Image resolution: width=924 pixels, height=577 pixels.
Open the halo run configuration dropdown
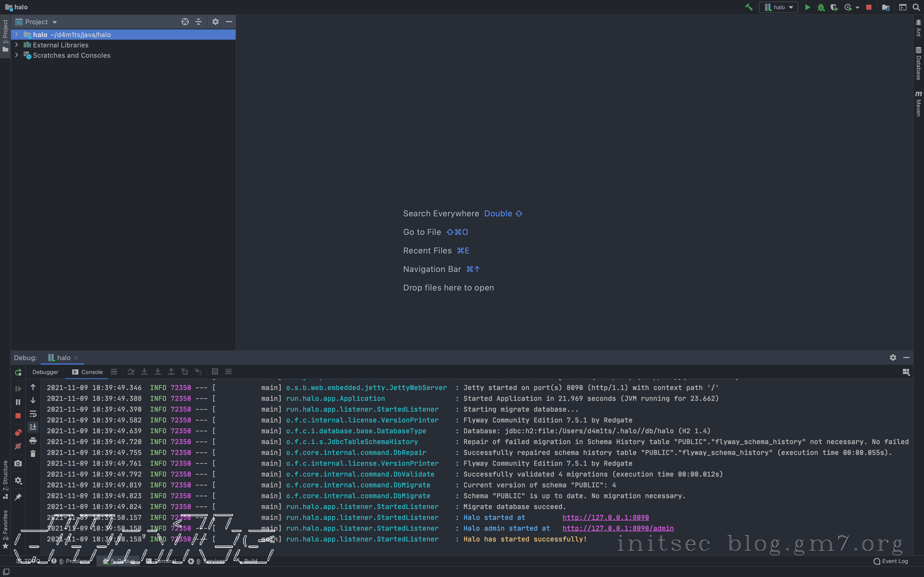click(x=779, y=7)
